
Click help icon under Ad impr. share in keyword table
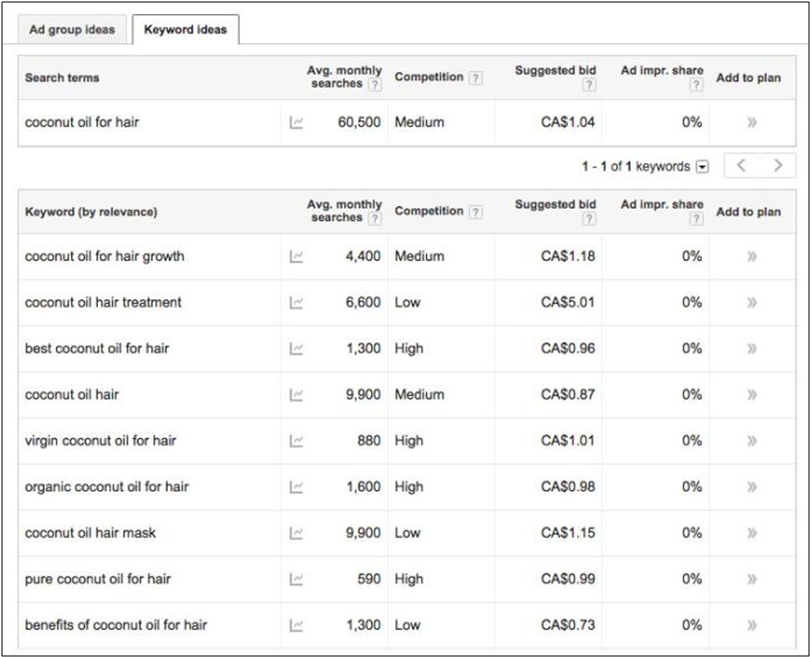pos(696,219)
